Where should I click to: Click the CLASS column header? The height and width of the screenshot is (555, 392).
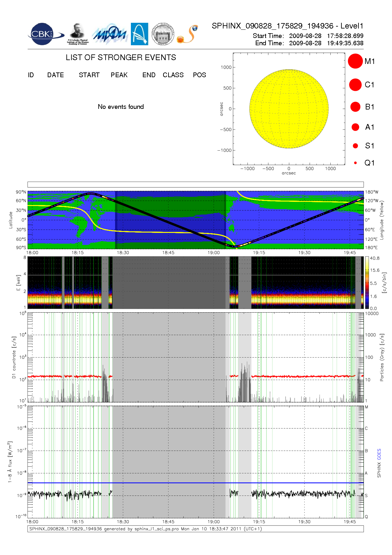pyautogui.click(x=173, y=75)
